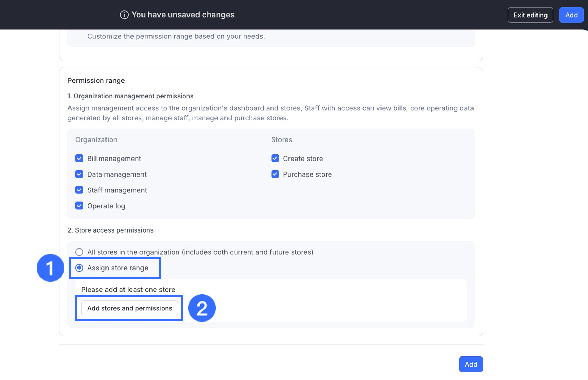Viewport: 588px width, 380px height.
Task: Disable the Data management permission
Action: 79,174
